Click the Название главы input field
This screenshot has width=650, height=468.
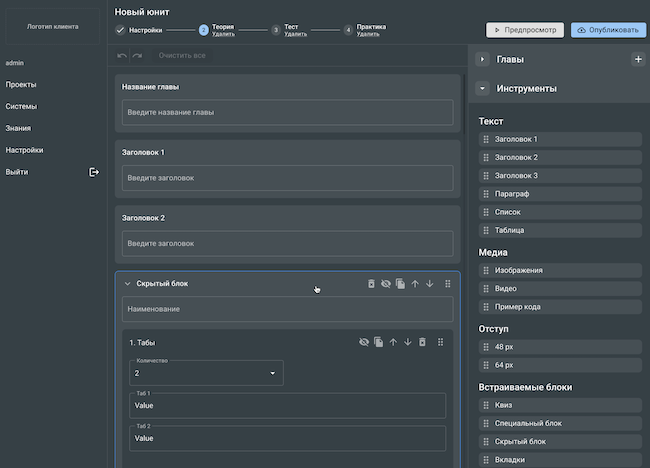point(287,112)
